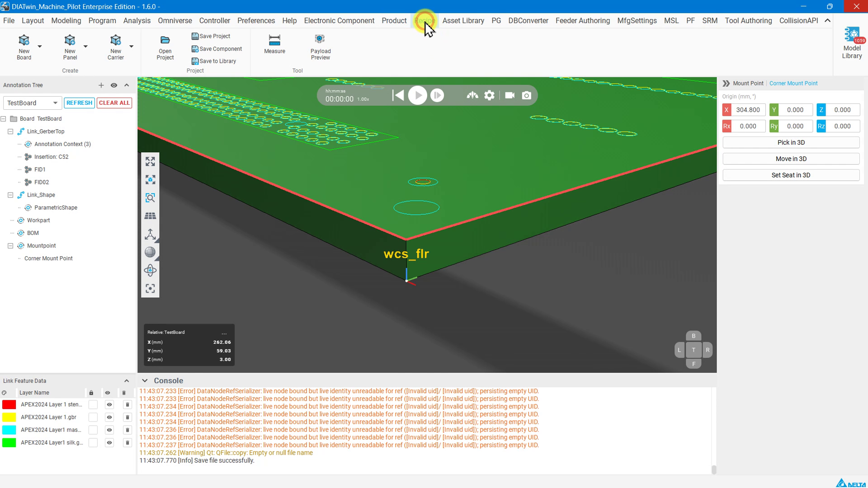The height and width of the screenshot is (488, 868).
Task: Click the REFRESH button
Action: [79, 103]
